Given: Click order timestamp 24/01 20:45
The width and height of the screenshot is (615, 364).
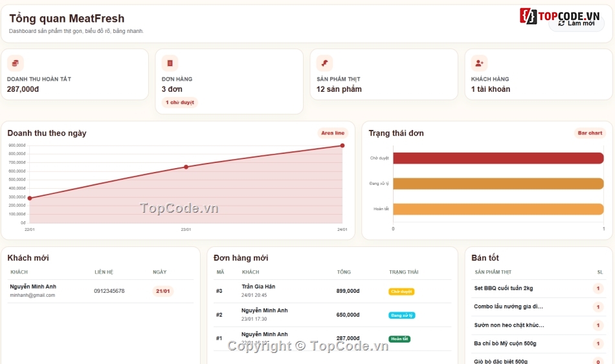Looking at the screenshot, I should [254, 295].
